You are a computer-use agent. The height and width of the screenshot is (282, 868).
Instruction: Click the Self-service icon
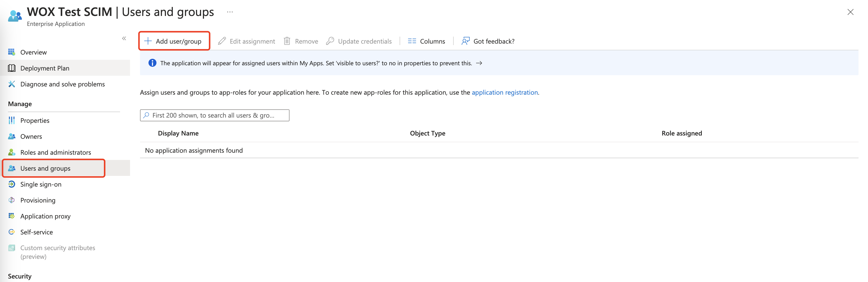click(11, 232)
